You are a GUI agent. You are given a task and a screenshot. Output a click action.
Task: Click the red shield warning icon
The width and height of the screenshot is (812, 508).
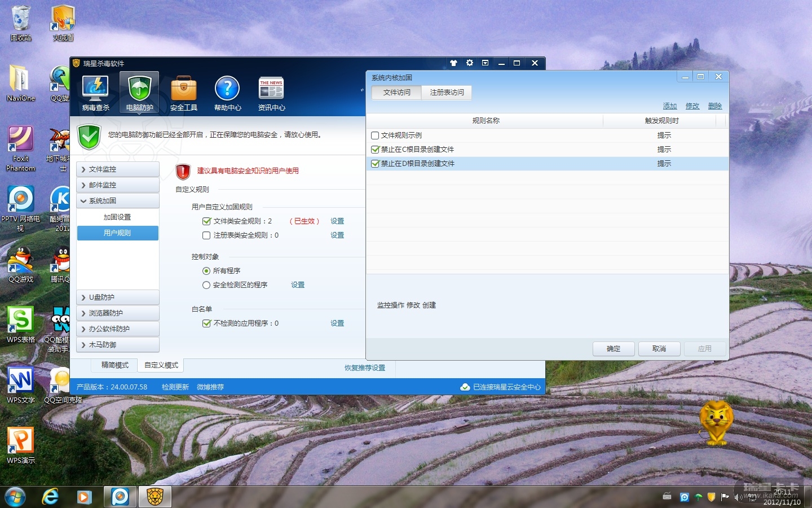[x=183, y=171]
